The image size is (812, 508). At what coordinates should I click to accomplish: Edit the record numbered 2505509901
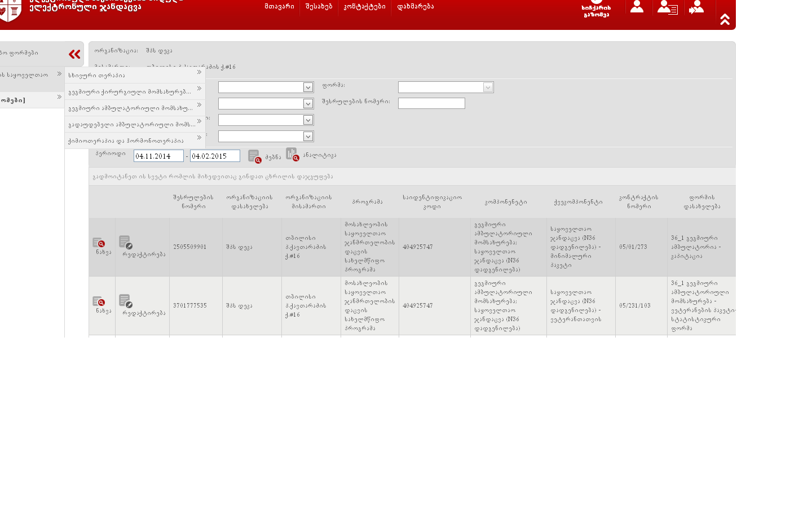126,242
